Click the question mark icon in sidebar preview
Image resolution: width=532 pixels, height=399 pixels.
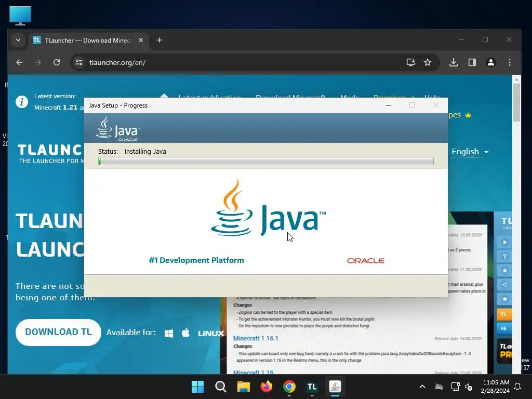(504, 257)
